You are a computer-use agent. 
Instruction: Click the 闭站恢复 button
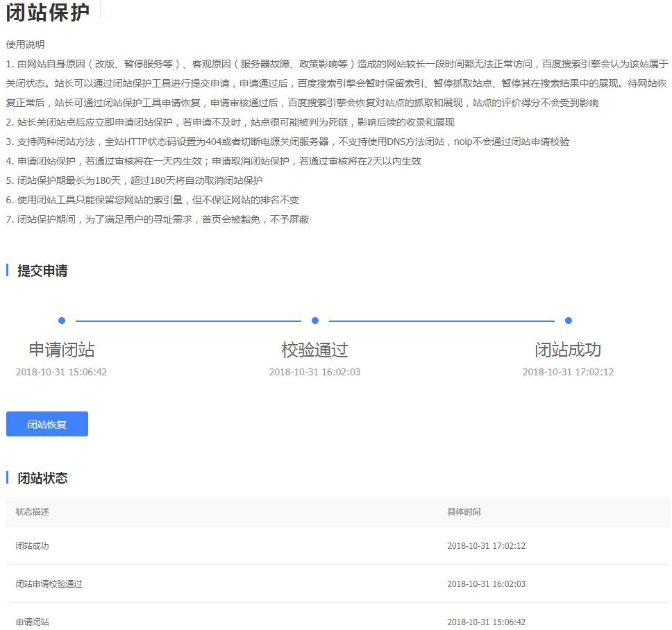coord(47,424)
